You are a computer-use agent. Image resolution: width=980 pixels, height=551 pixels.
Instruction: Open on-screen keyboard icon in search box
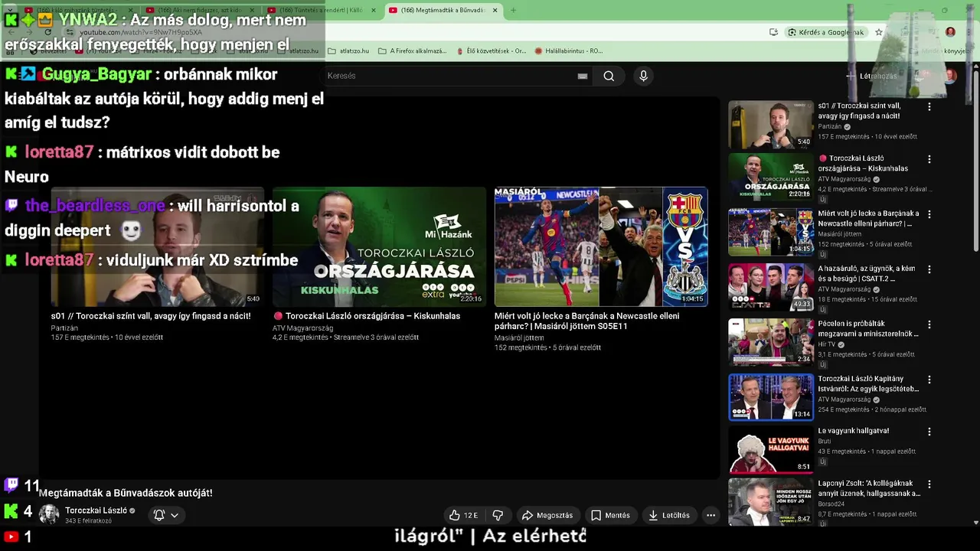583,76
